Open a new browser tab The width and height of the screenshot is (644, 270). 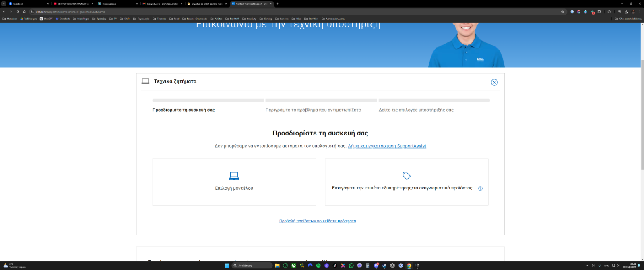point(277,4)
